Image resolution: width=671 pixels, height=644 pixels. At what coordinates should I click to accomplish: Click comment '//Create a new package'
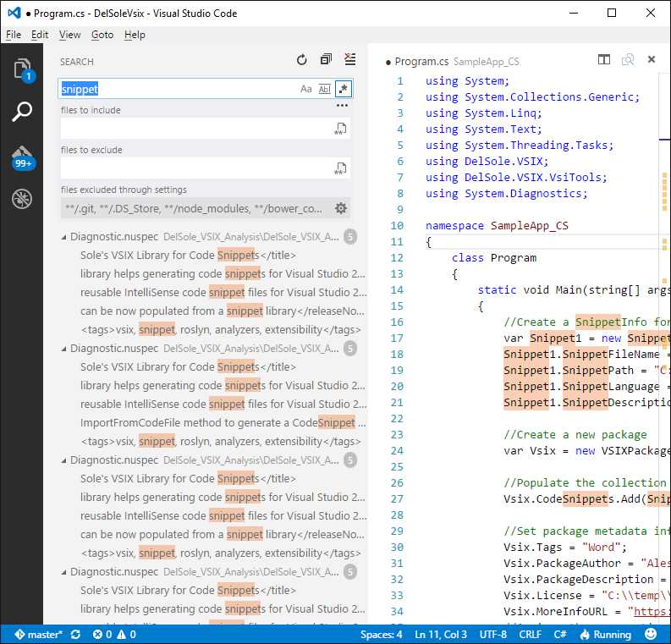pos(575,435)
